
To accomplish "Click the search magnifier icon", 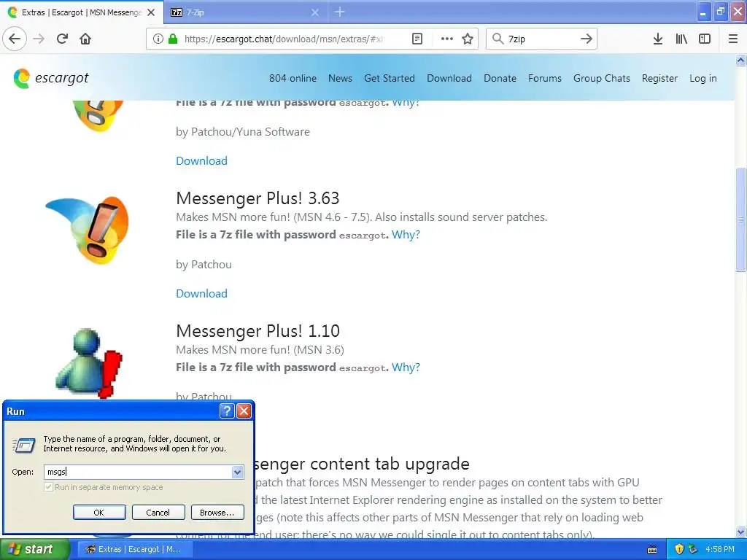I will click(498, 39).
